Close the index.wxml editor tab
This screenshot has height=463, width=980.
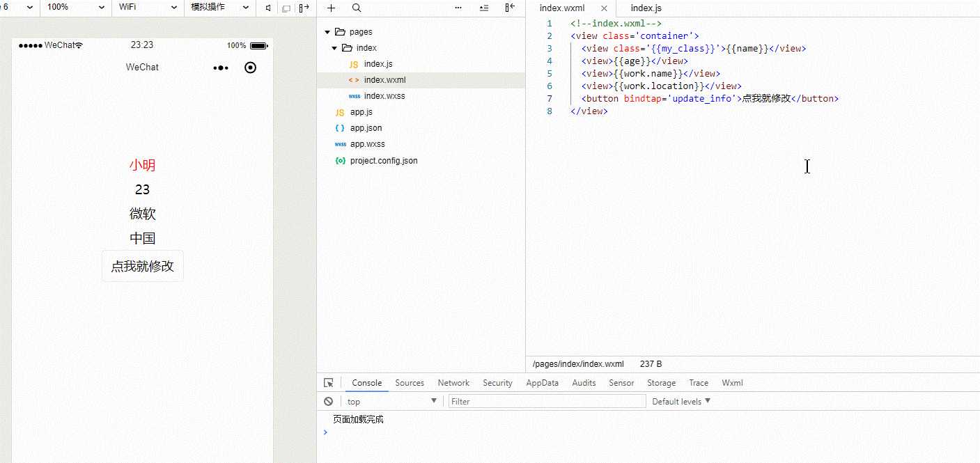coord(604,8)
